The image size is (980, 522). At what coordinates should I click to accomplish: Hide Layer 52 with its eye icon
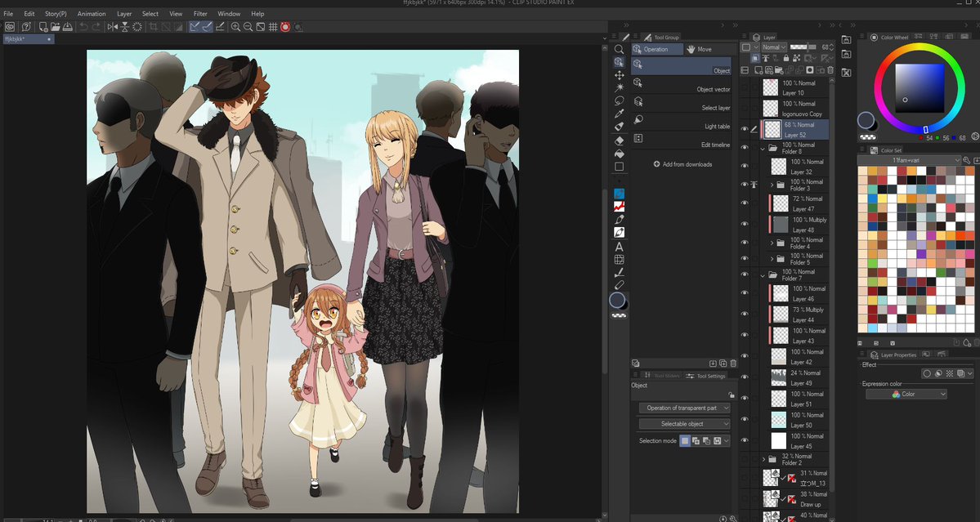coord(745,129)
